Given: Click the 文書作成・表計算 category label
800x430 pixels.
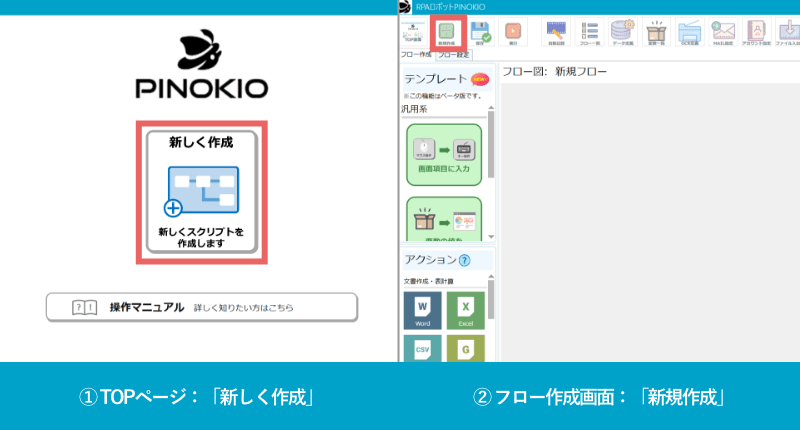Looking at the screenshot, I should (429, 281).
